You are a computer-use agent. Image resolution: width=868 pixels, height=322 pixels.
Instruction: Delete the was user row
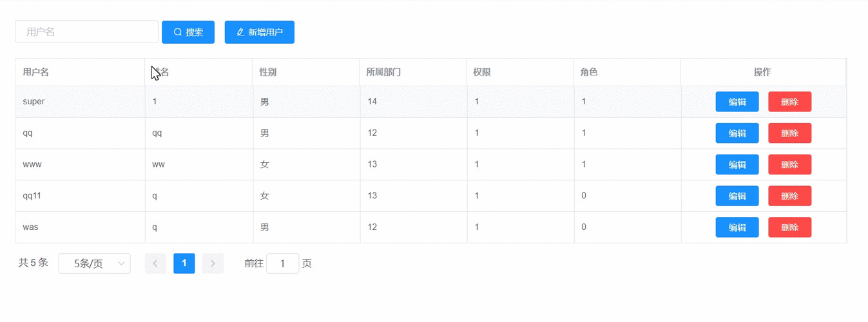click(789, 227)
